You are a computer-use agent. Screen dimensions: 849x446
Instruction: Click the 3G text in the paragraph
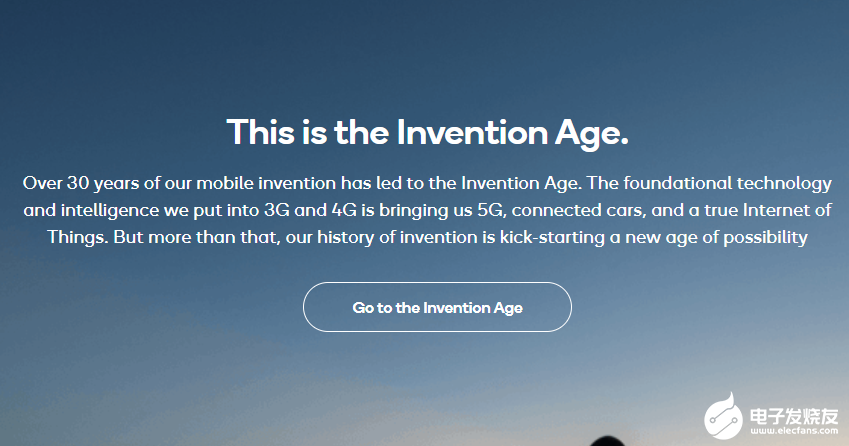coord(277,210)
